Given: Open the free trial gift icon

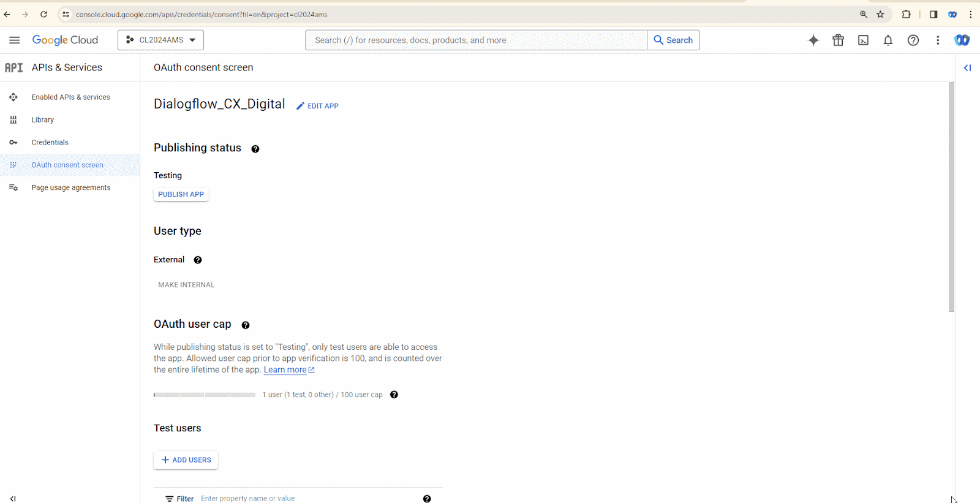Looking at the screenshot, I should click(838, 40).
